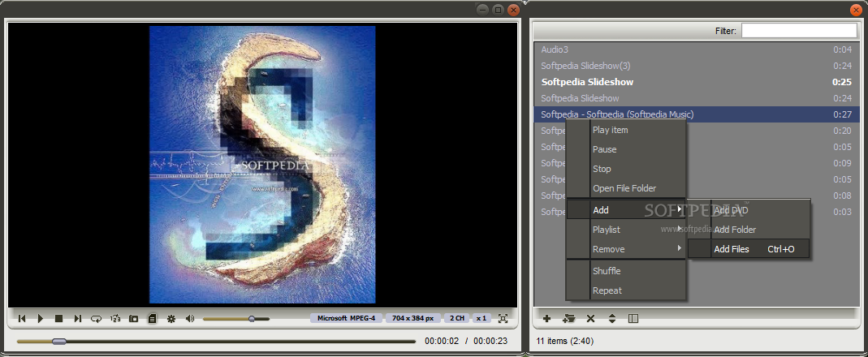The width and height of the screenshot is (868, 357).
Task: Select Open File Folder menu entry
Action: 626,188
